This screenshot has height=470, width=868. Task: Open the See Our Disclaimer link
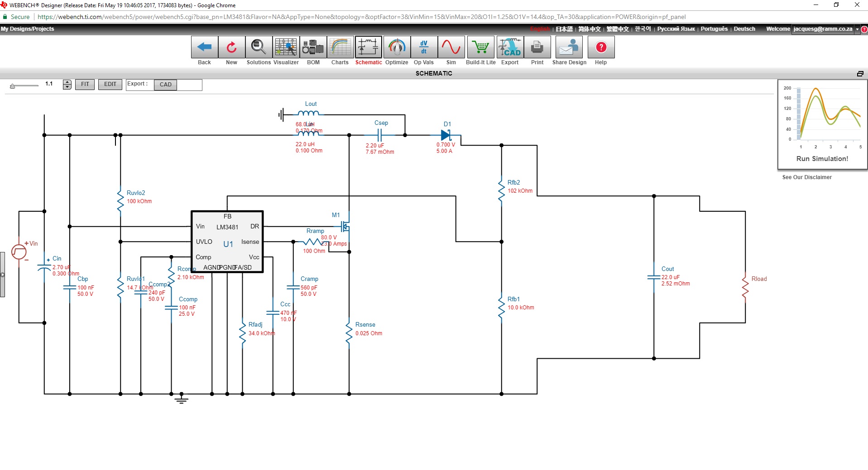coord(807,177)
